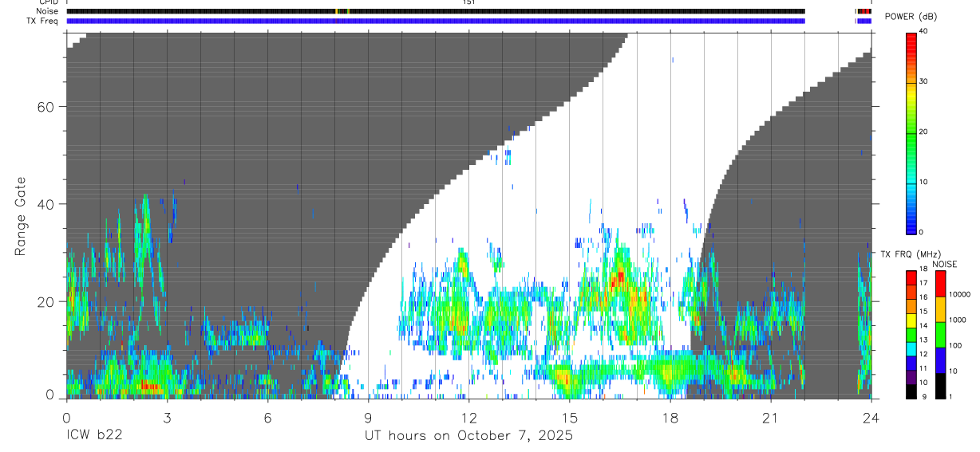Click the black 9 MHz swatch in TX FRQ legend

tap(911, 391)
